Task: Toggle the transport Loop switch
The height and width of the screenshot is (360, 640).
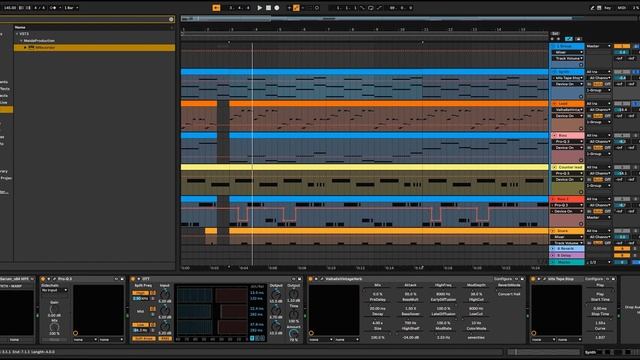Action: click(371, 8)
